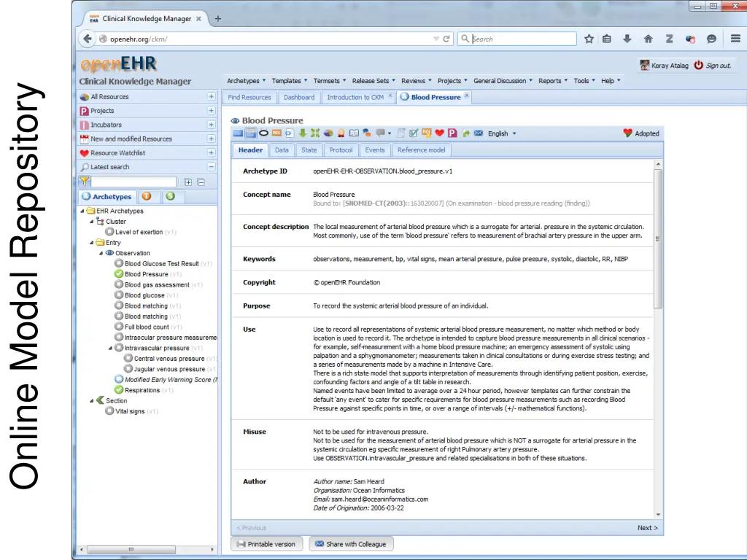Image resolution: width=747 pixels, height=560 pixels.
Task: Collapse the Latest search panel
Action: [211, 167]
